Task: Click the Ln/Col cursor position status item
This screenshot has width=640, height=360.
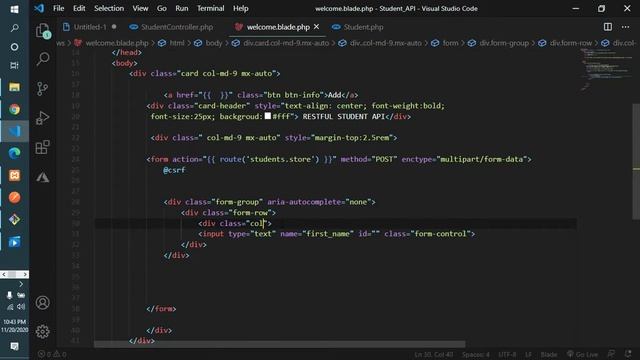Action: [x=433, y=354]
